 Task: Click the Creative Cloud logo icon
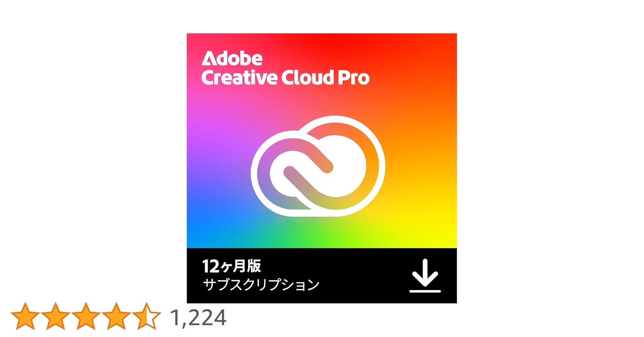click(318, 166)
